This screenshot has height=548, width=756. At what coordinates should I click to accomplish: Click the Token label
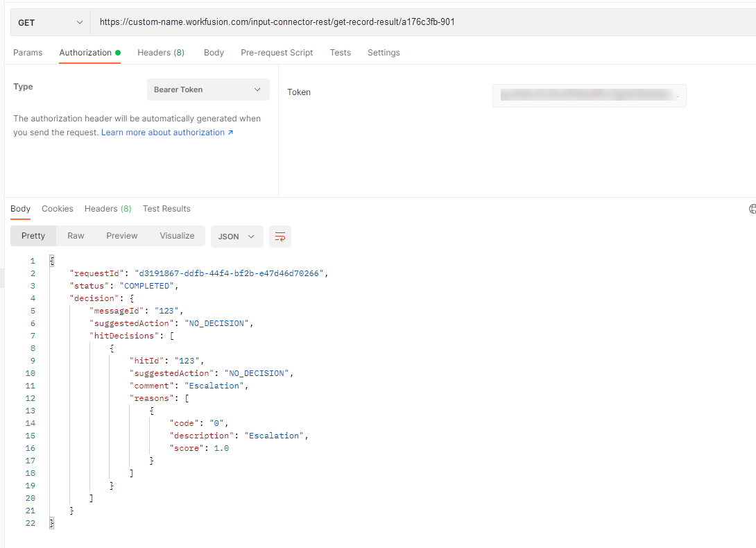(299, 92)
